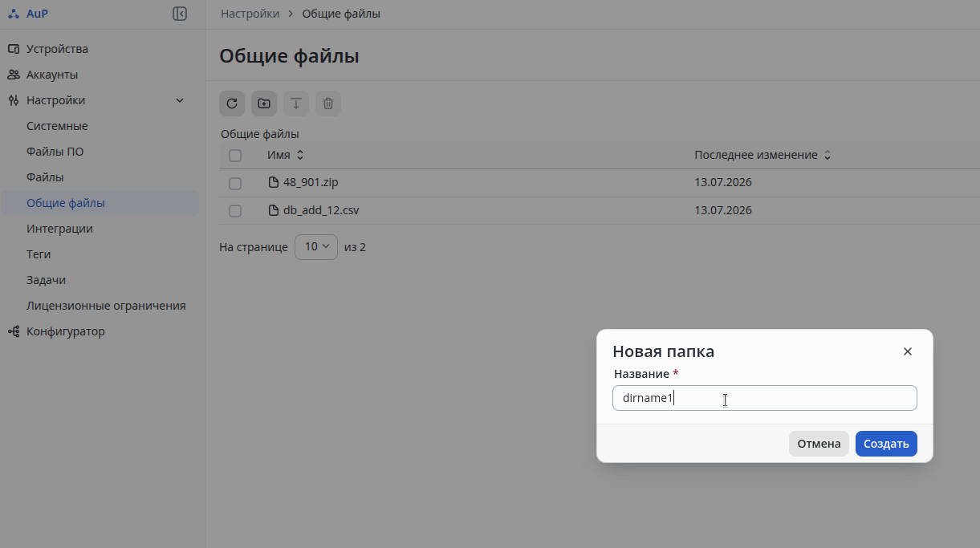This screenshot has width=980, height=548.
Task: Select Общие файлы menu item
Action: point(100,203)
